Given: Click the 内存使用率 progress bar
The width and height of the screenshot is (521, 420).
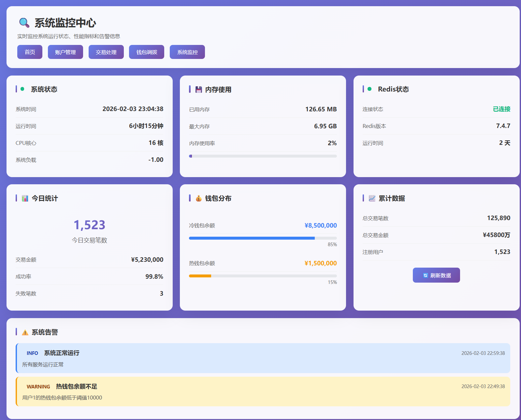Looking at the screenshot, I should point(263,156).
